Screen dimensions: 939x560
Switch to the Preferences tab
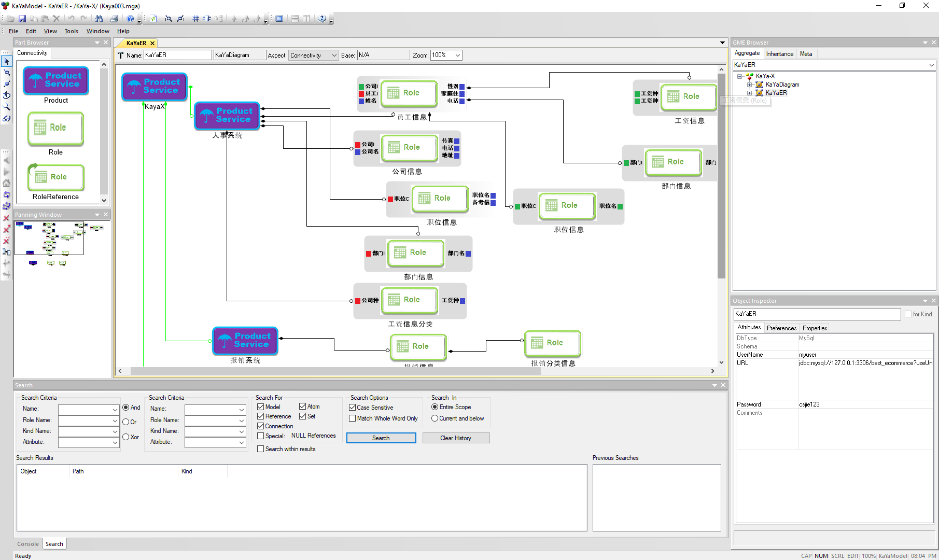781,328
